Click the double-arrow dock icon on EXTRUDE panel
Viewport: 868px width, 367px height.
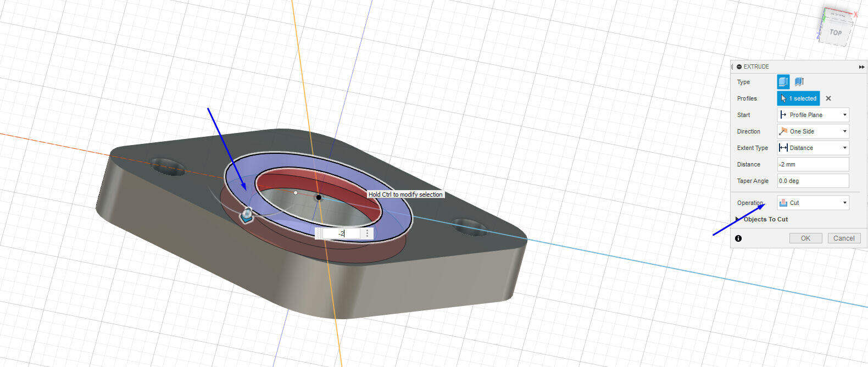click(861, 66)
